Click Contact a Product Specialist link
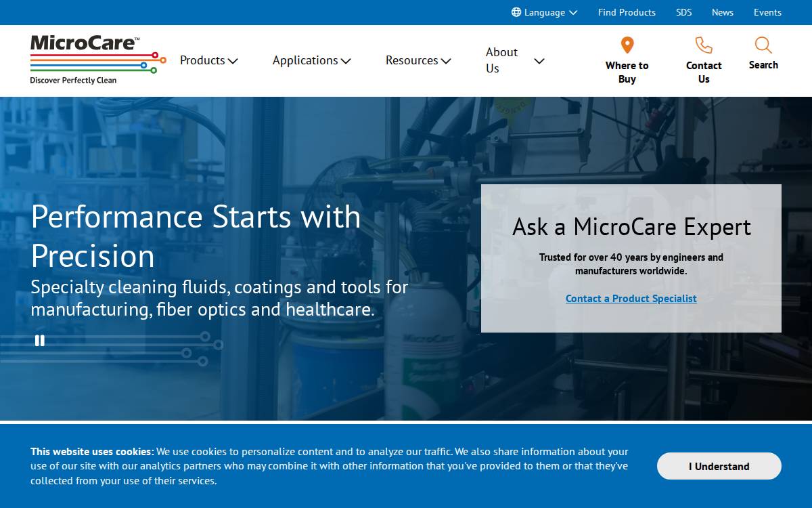812x508 pixels. [x=631, y=298]
